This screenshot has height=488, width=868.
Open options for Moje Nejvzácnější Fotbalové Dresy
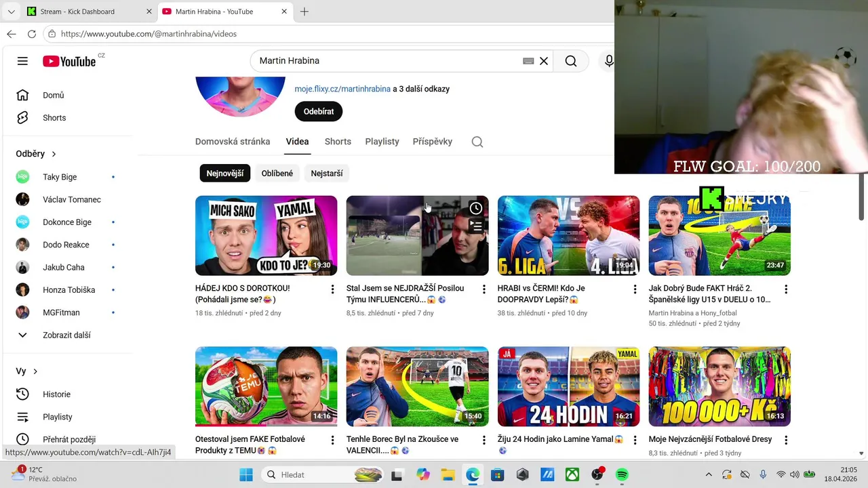(786, 441)
